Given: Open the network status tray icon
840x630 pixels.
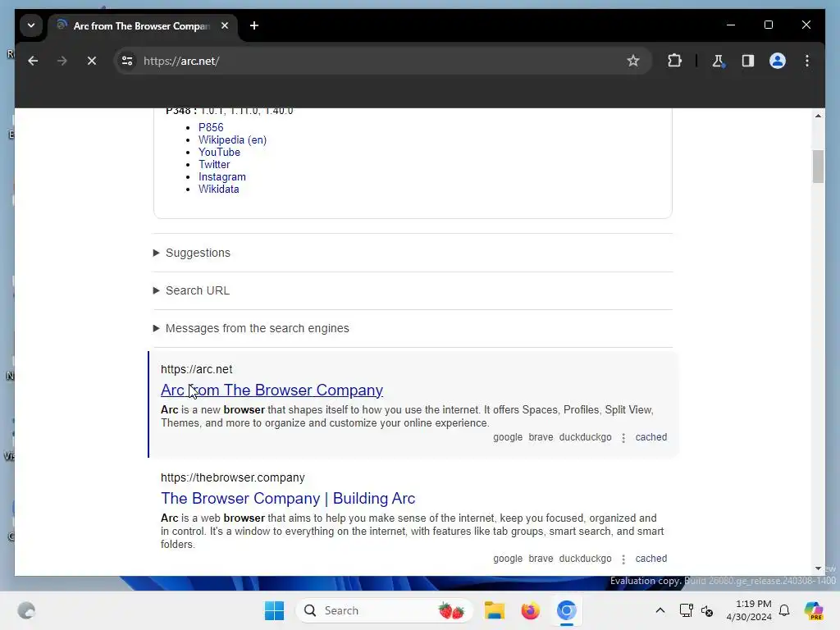Looking at the screenshot, I should [x=687, y=610].
